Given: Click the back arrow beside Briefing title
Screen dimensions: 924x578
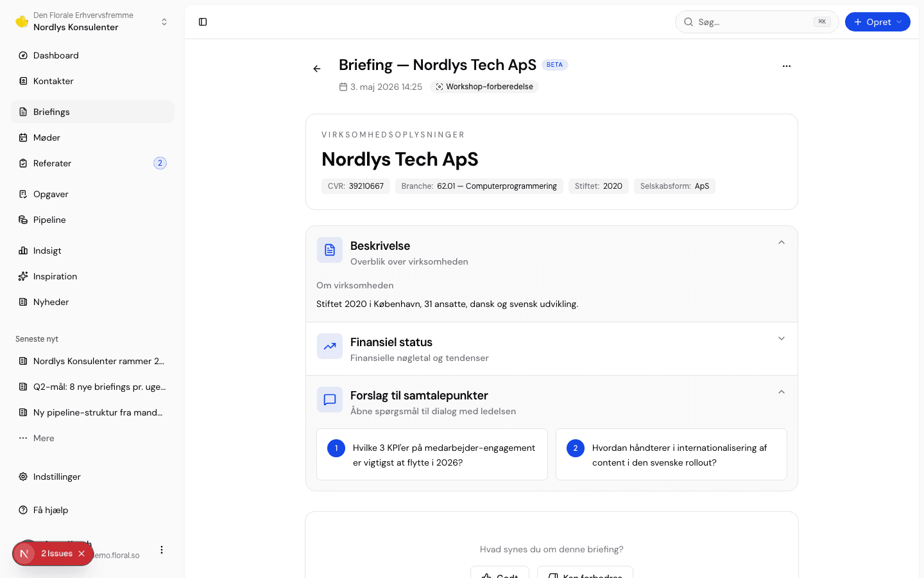Looking at the screenshot, I should pyautogui.click(x=317, y=69).
